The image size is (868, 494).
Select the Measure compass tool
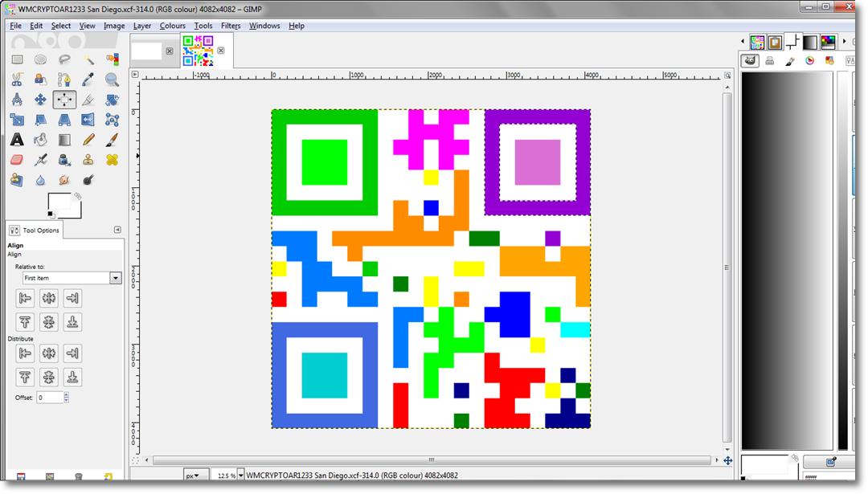pos(17,100)
